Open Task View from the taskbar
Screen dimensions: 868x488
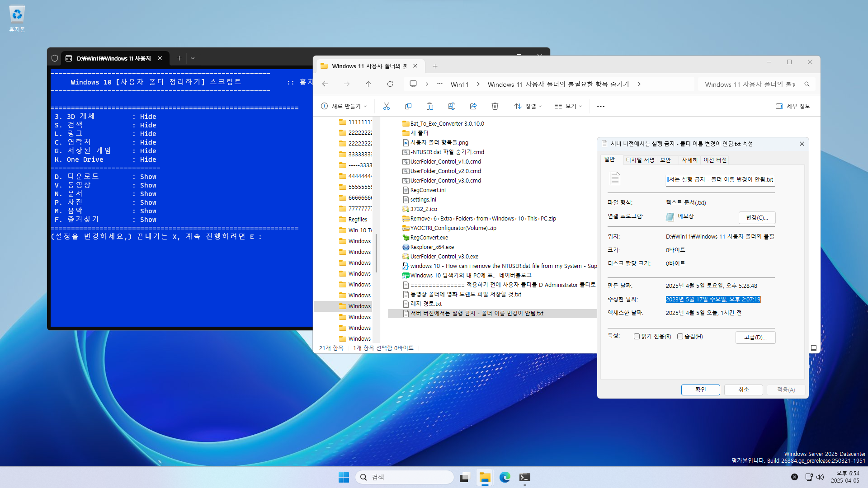pyautogui.click(x=464, y=477)
